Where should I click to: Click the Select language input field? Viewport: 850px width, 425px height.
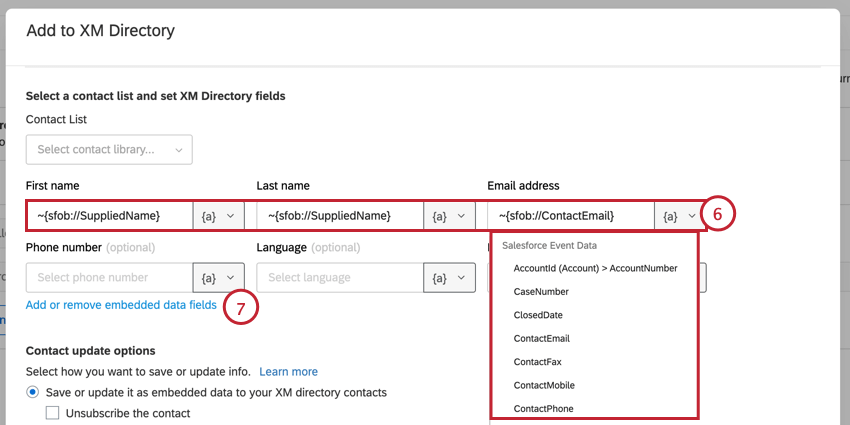click(x=340, y=278)
